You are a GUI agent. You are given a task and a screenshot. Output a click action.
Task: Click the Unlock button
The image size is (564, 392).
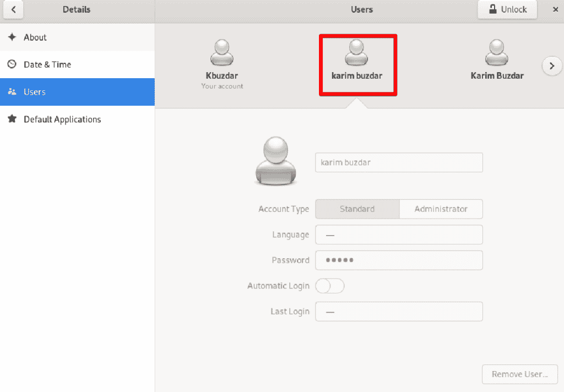coord(506,9)
